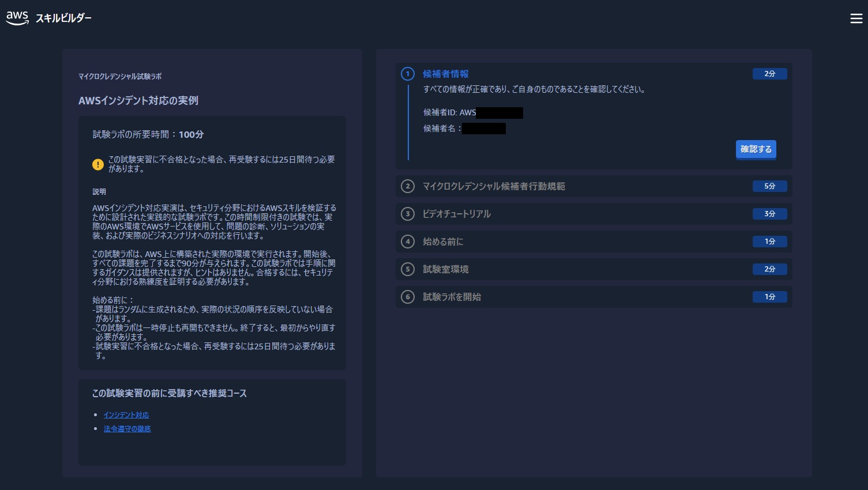Click the 3分 duration badge
The height and width of the screenshot is (490, 868).
pos(769,214)
